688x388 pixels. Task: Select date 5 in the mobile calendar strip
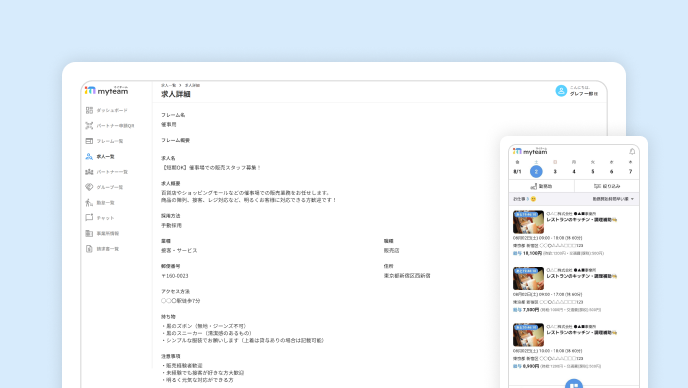click(x=593, y=172)
